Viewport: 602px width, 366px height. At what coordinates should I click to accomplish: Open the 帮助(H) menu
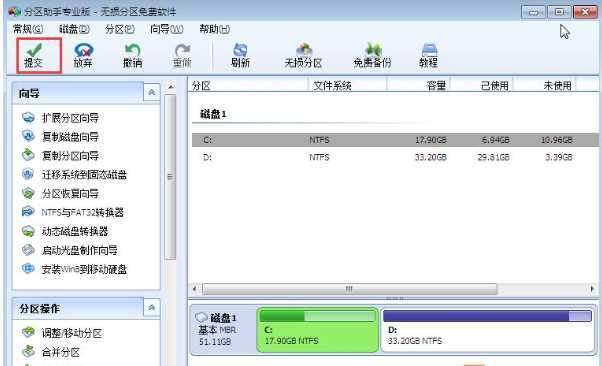point(214,29)
